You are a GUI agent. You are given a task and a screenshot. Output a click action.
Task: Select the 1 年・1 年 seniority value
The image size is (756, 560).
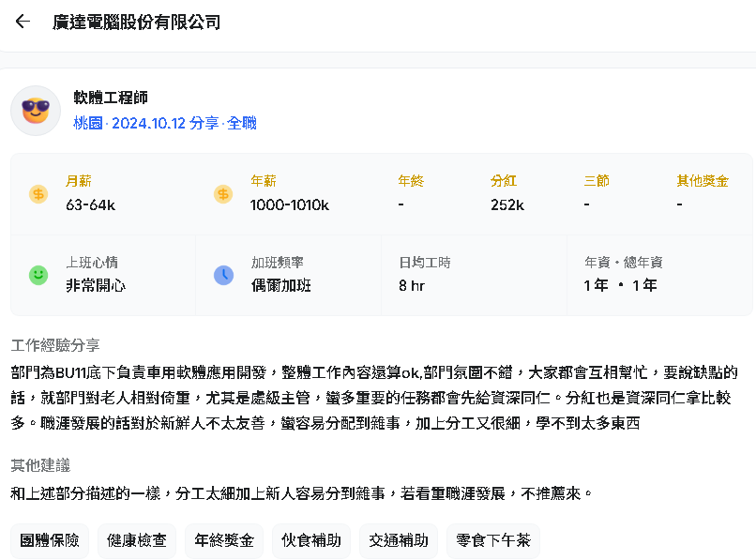[620, 285]
